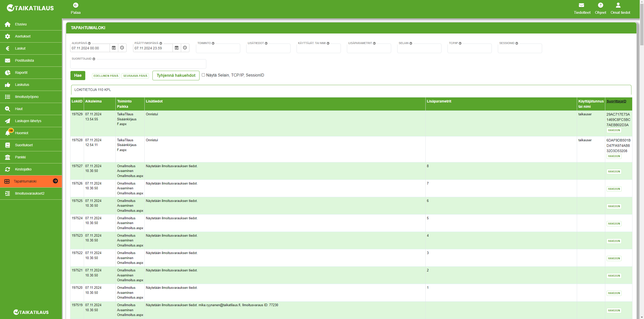Click the Etusivu home icon
Screen dimensions: 644x319
pyautogui.click(x=8, y=24)
